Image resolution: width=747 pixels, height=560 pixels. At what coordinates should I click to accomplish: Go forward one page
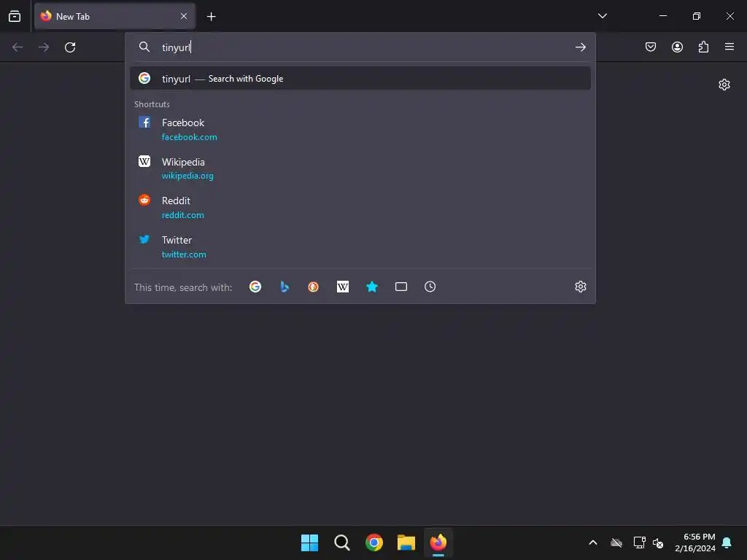point(44,47)
